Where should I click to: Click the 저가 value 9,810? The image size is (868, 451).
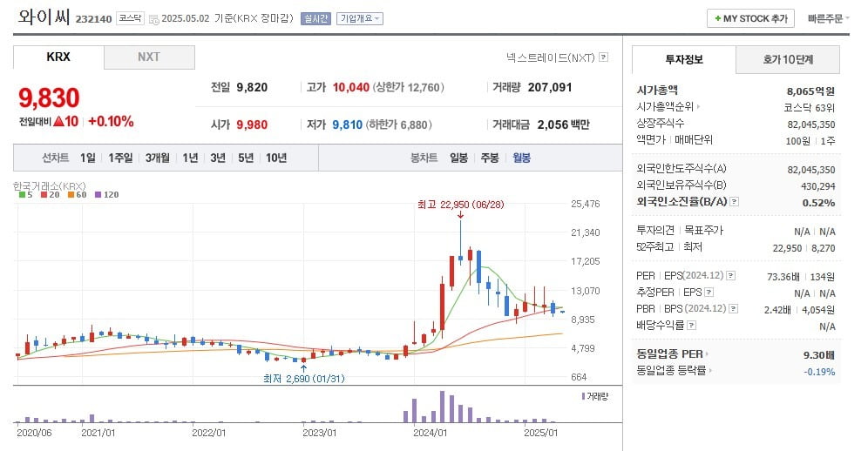tap(347, 125)
